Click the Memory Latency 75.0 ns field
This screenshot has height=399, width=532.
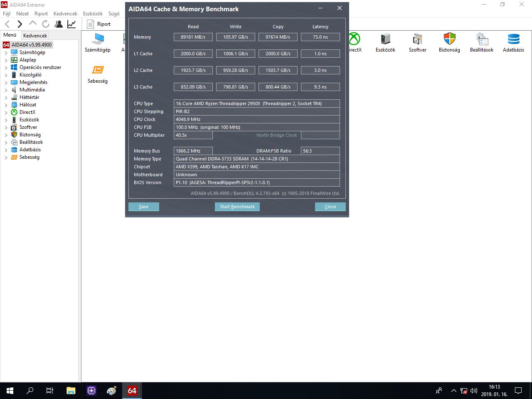click(x=320, y=37)
